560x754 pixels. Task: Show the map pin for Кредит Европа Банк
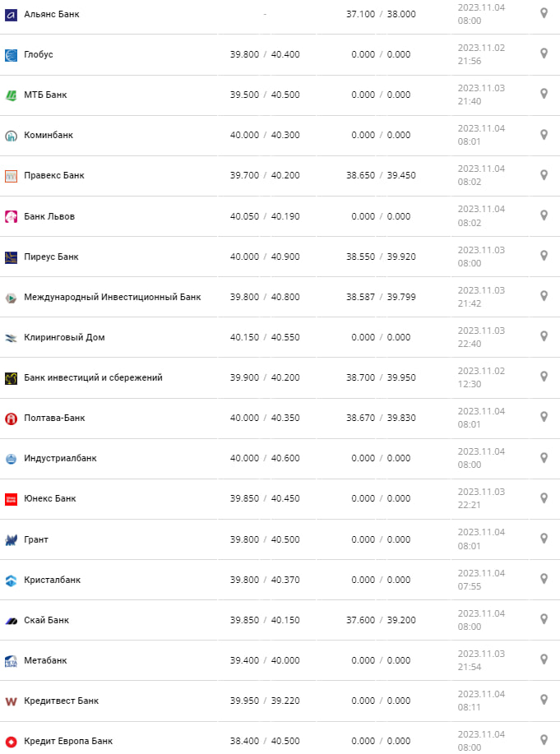point(544,739)
